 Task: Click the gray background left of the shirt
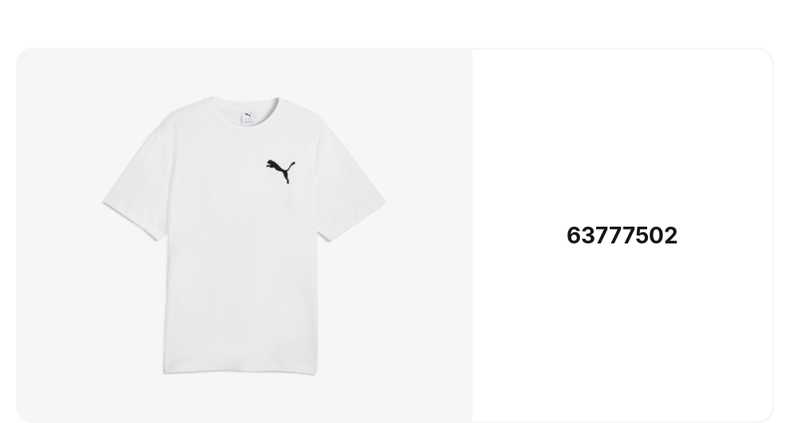click(58, 236)
